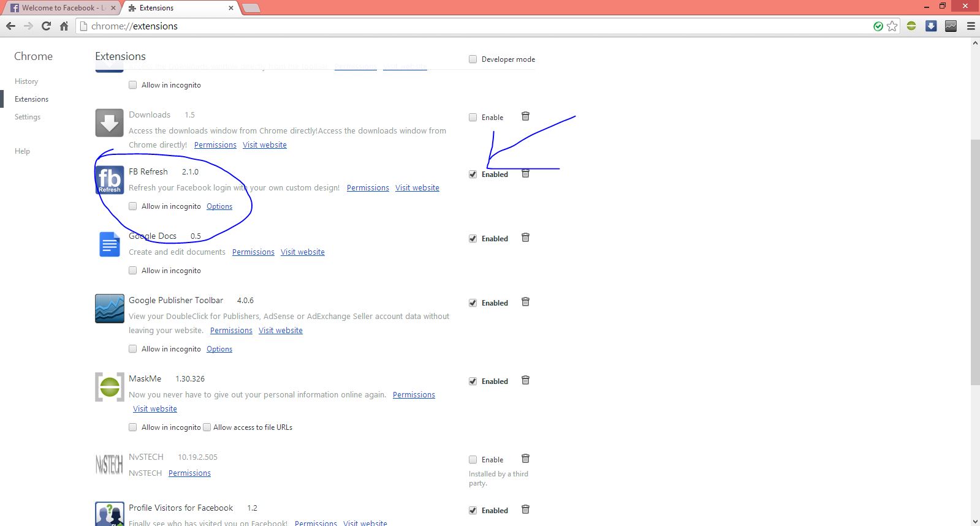
Task: Uncheck Enabled for Profile Visitors for Facebook
Action: click(x=473, y=511)
